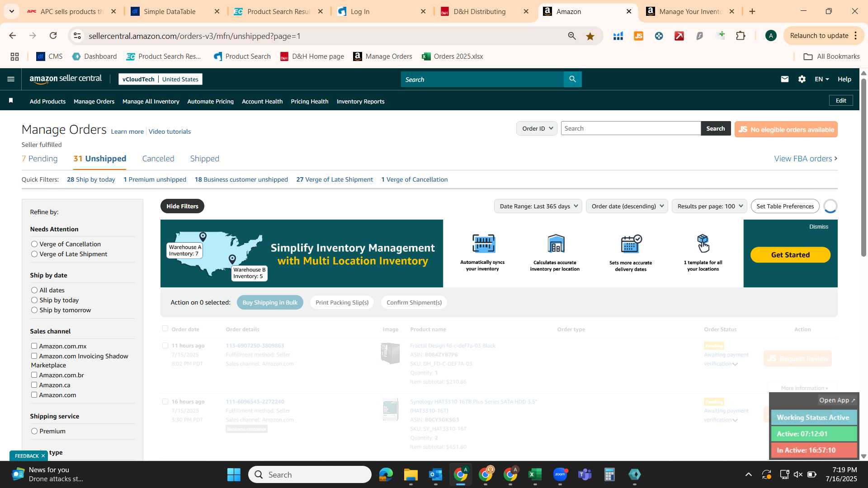Click the browser back arrow

tap(12, 36)
